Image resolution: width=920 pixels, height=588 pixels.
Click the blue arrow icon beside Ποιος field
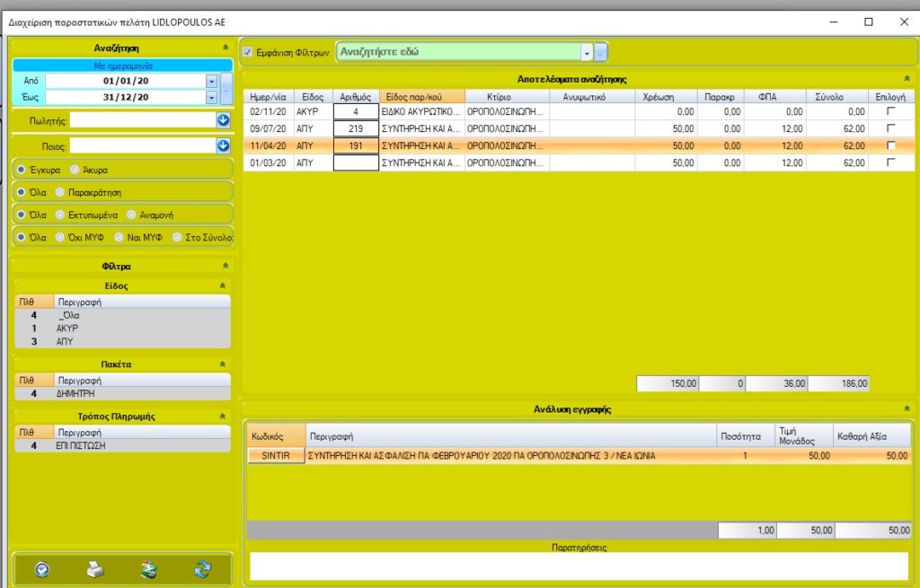click(223, 145)
